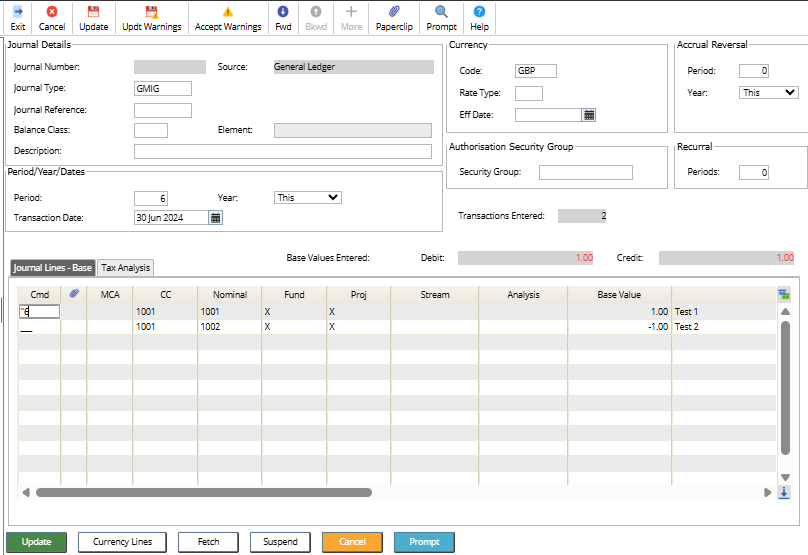Click the horizontal scrollbar under journal lines
This screenshot has width=808, height=555.
(204, 492)
